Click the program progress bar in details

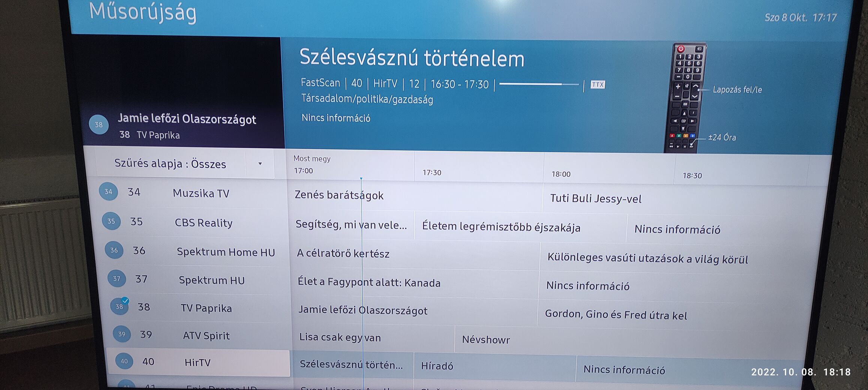[539, 84]
